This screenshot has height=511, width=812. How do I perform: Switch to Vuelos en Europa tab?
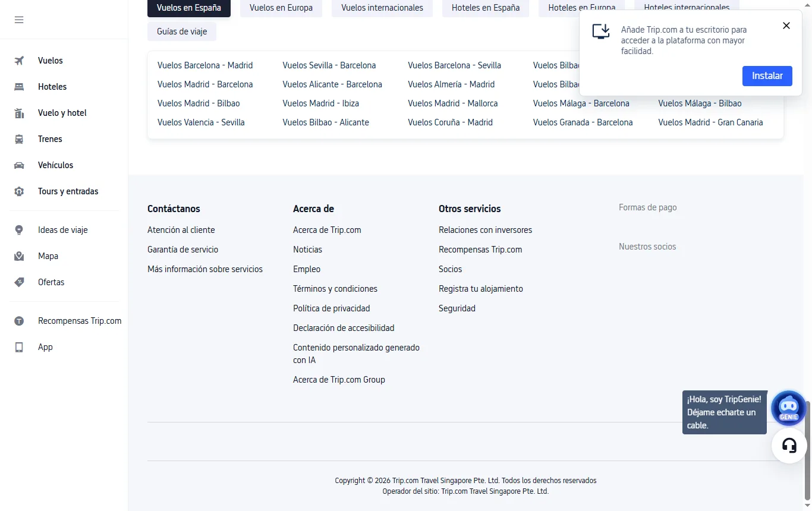point(281,8)
